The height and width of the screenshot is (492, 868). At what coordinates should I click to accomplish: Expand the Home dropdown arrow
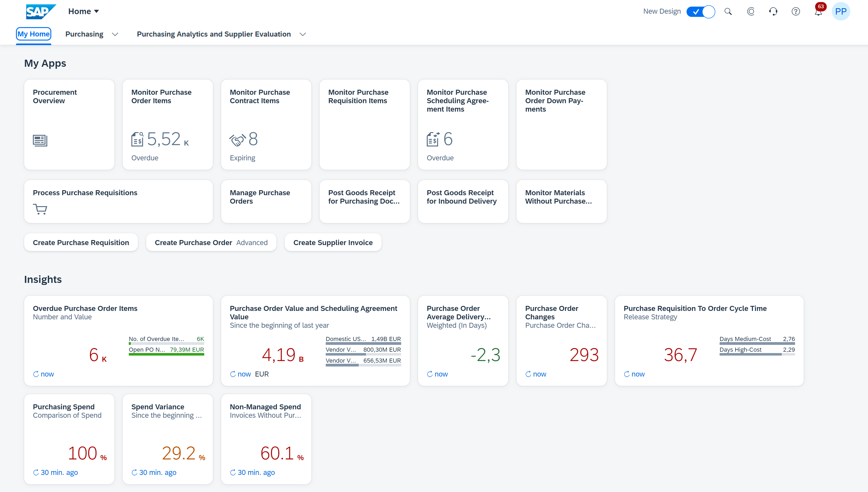(x=96, y=11)
